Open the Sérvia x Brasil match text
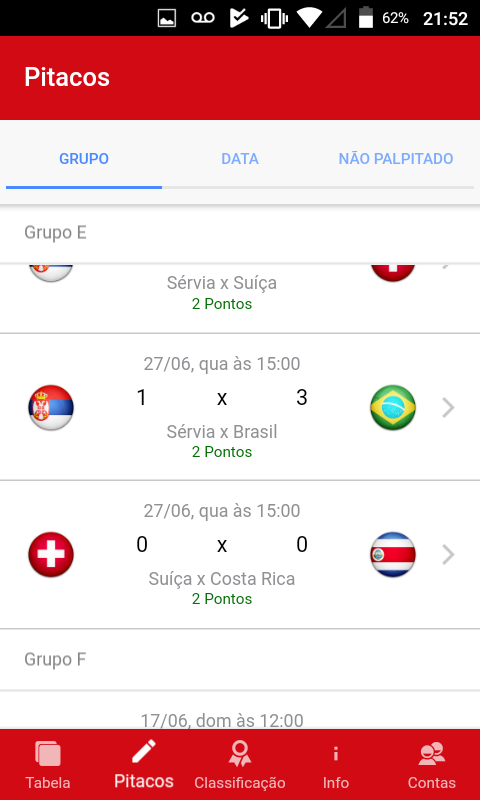This screenshot has width=480, height=800. (222, 432)
